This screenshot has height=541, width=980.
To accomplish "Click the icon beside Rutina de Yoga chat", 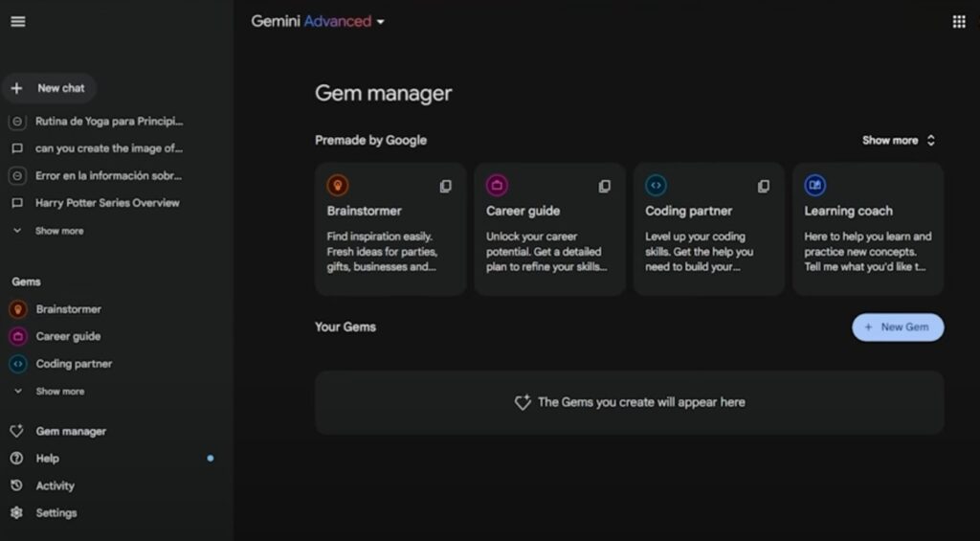I will pos(17,122).
